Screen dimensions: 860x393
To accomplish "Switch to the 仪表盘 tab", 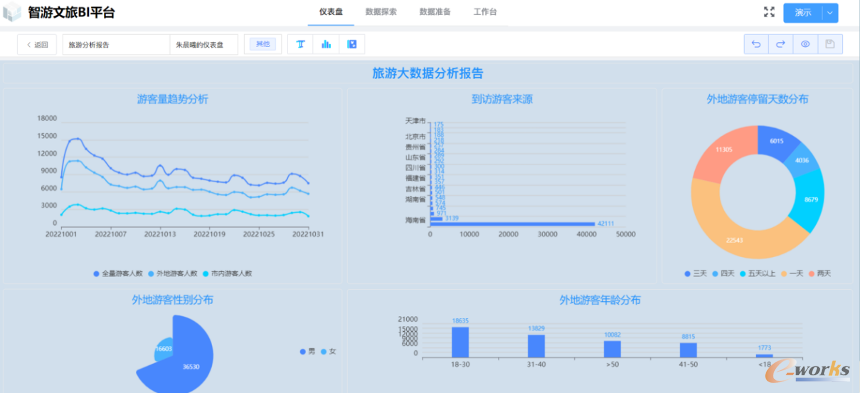I will [331, 12].
